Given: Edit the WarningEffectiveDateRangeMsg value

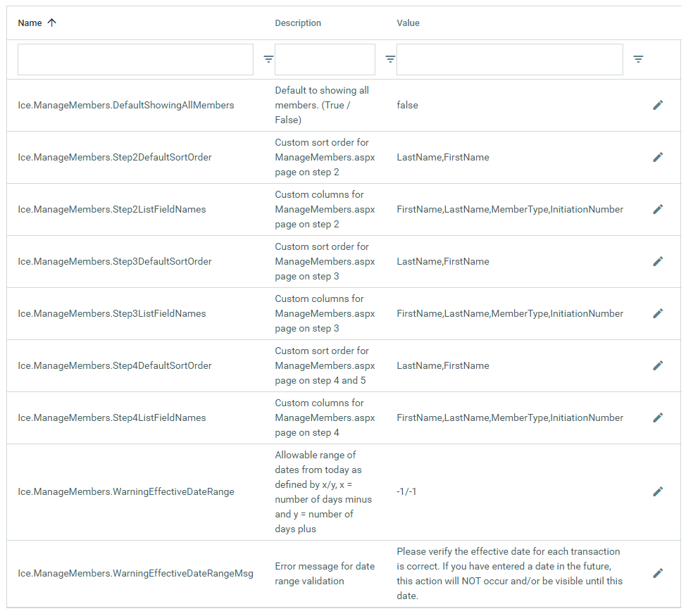Looking at the screenshot, I should (658, 573).
